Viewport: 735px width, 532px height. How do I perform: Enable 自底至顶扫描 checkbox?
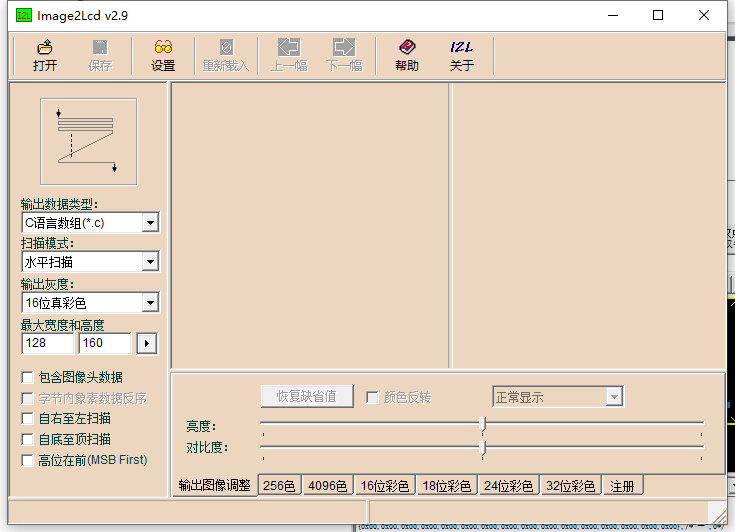coord(28,440)
